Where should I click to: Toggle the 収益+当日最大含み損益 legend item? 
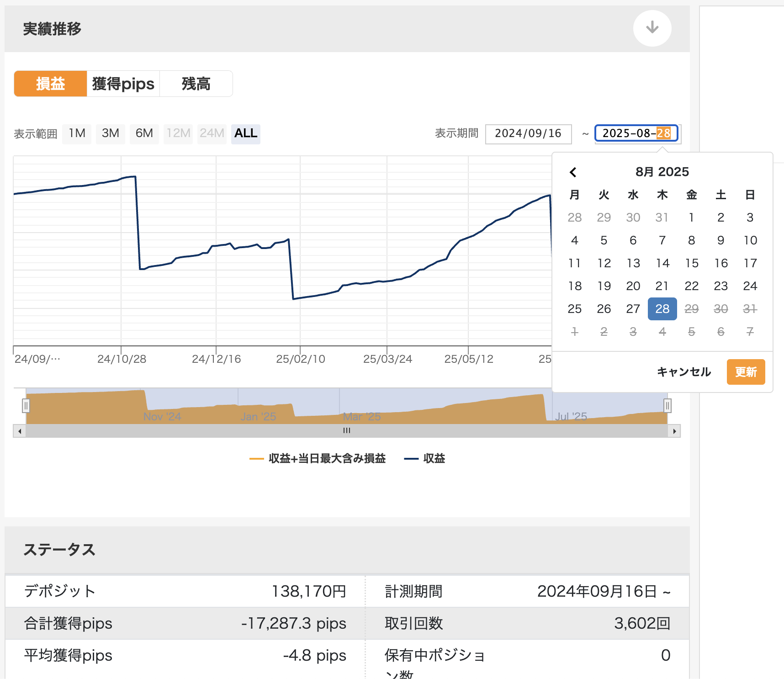point(317,458)
